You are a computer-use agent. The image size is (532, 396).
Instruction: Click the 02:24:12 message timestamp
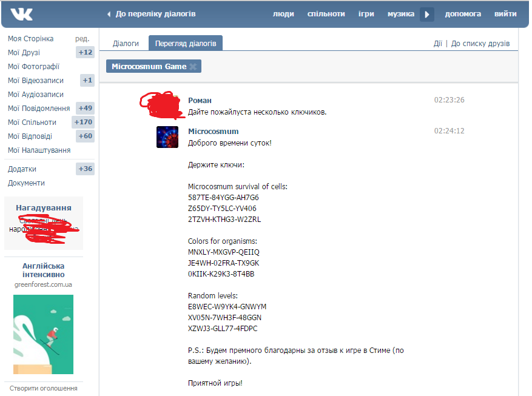click(x=450, y=131)
